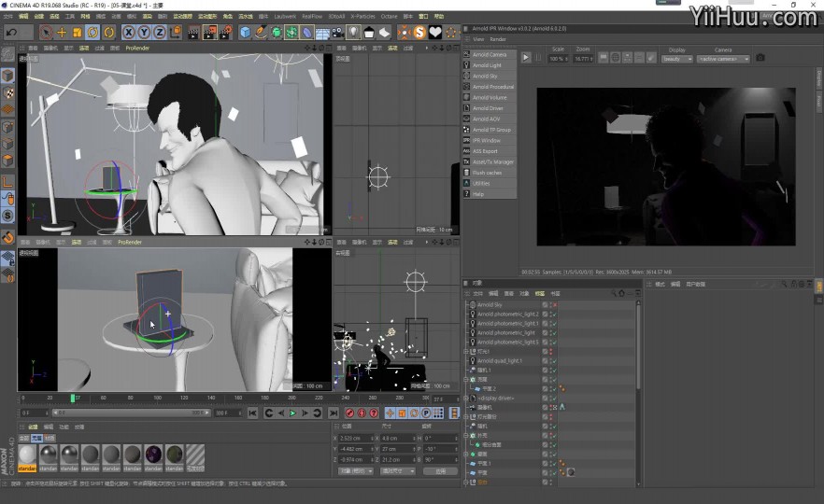Viewport: 824px width, 504px height.
Task: Open Asset/Tx Manager from the Arnold list
Action: 490,161
